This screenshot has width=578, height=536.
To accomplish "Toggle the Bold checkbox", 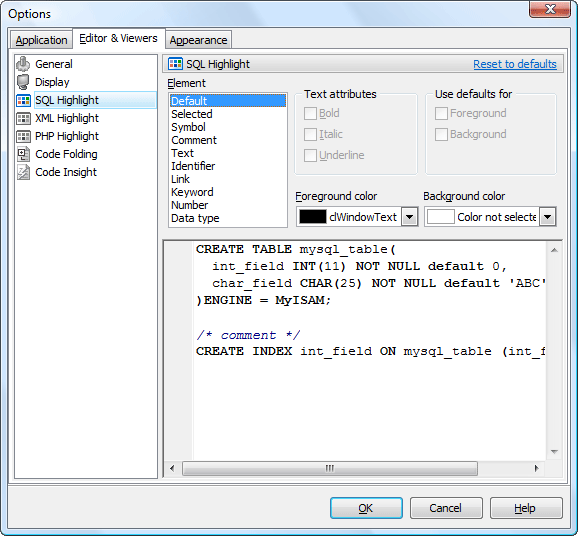I will (x=310, y=114).
